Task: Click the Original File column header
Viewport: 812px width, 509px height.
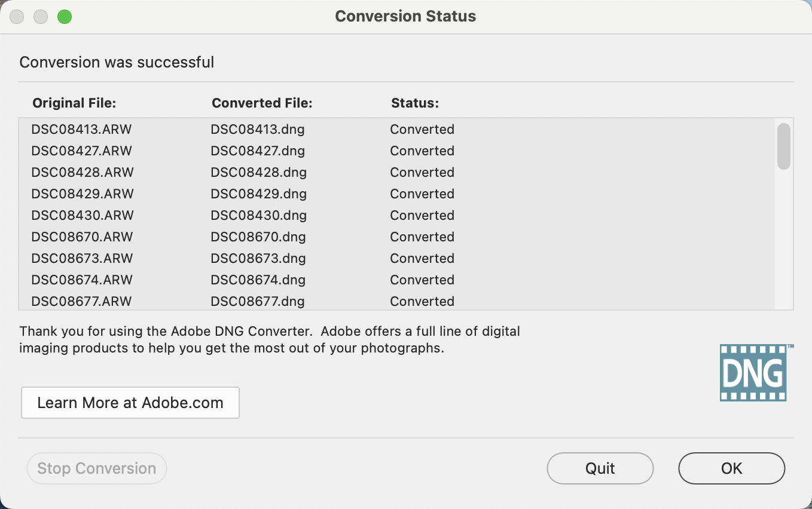Action: 74,103
